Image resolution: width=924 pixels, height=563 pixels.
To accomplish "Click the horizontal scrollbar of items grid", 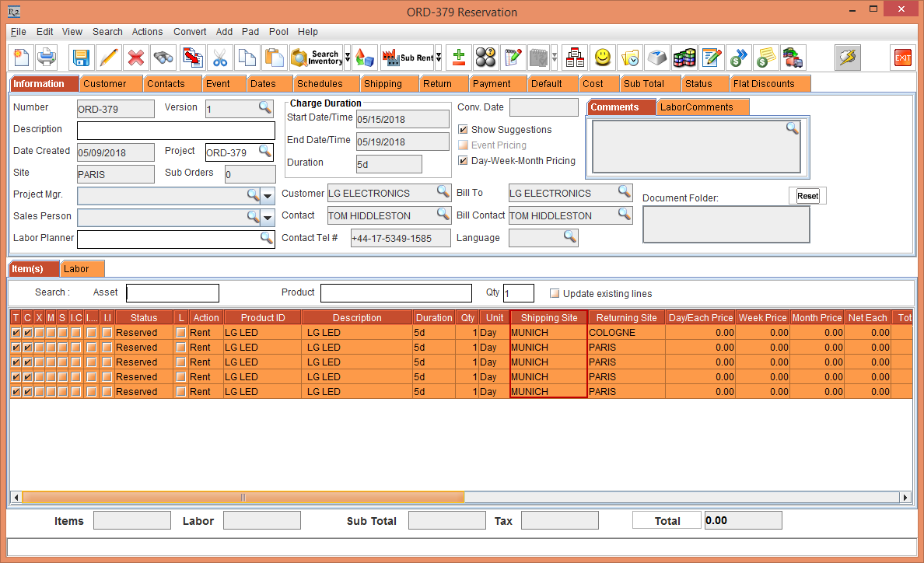I will click(243, 498).
